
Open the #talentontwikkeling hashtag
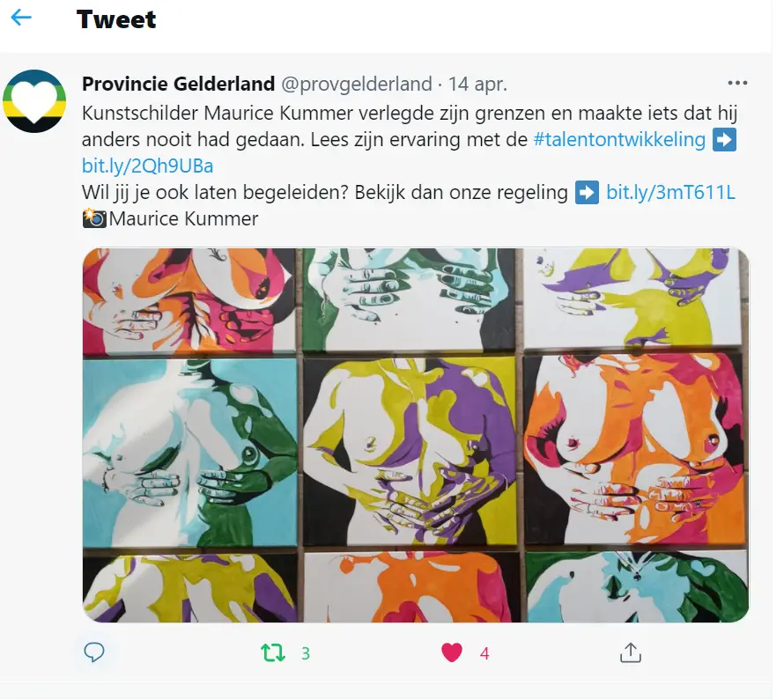tap(619, 139)
